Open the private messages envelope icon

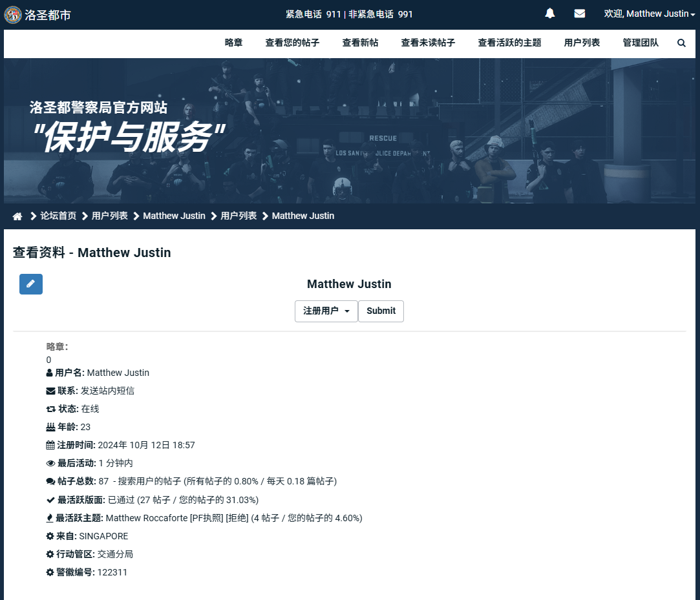click(x=579, y=14)
